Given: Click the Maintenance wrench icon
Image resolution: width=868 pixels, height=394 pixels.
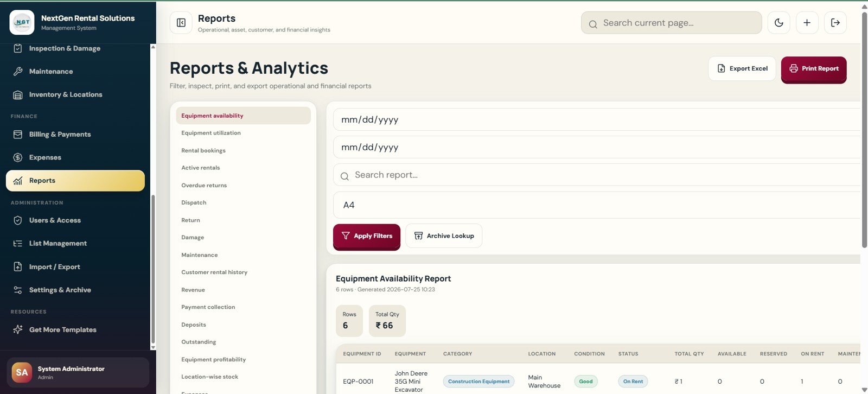Looking at the screenshot, I should pos(18,71).
